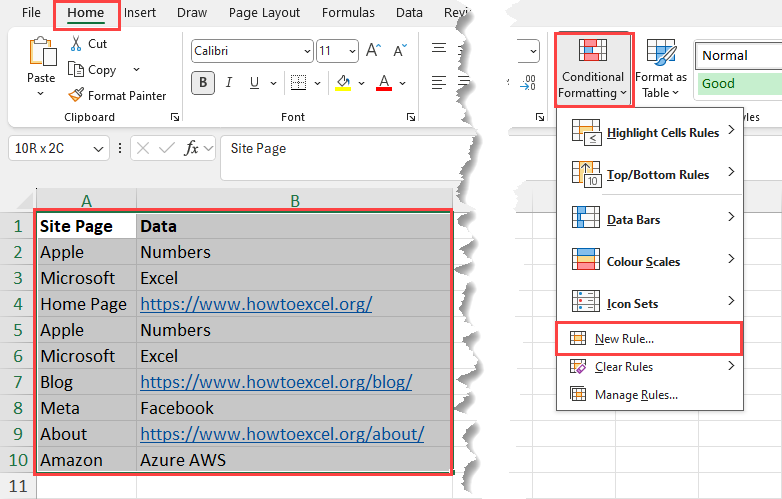
Task: Select column A header
Action: coord(86,201)
